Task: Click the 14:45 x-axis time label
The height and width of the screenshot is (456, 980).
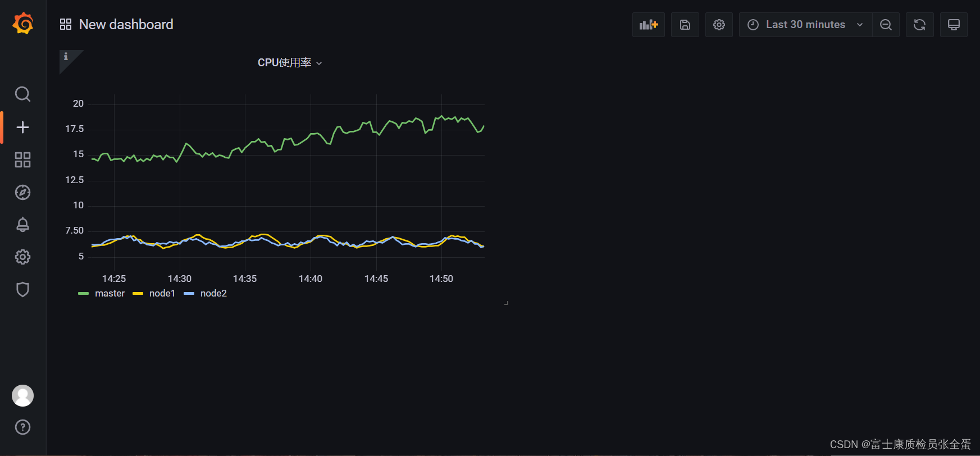Action: pyautogui.click(x=376, y=279)
